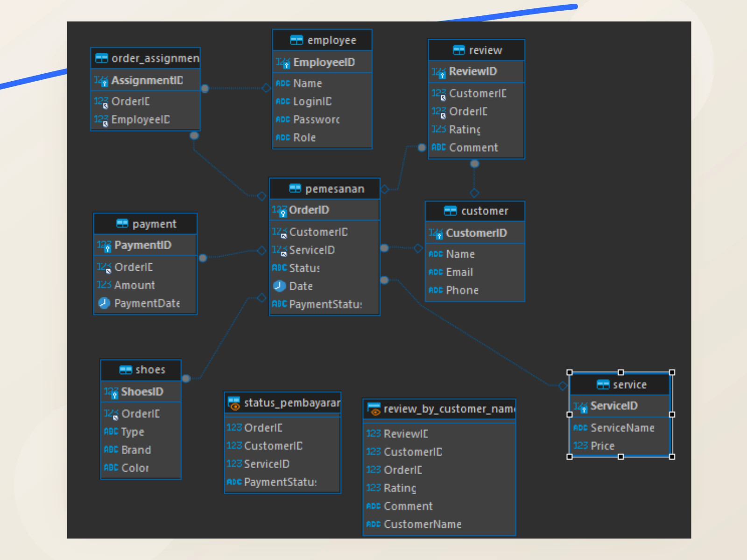Click the status_pembayaran view title text
Viewport: 747px width, 560px height.
coord(292,403)
